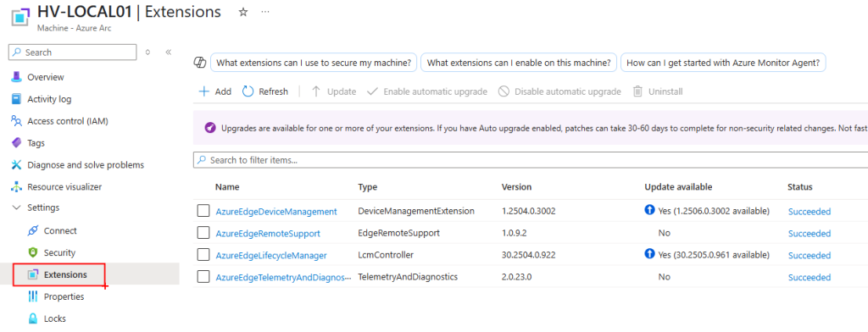
Task: Click 'How can I get started with Azure Monitor Agent?'
Action: [723, 63]
